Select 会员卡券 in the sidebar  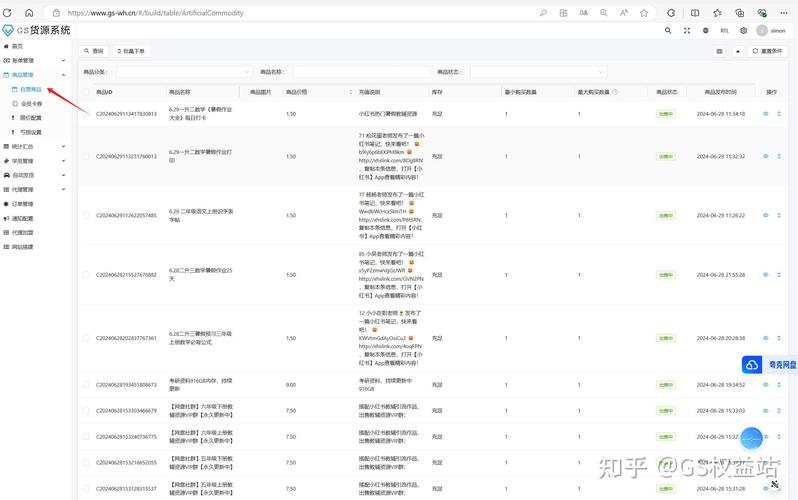(x=32, y=103)
